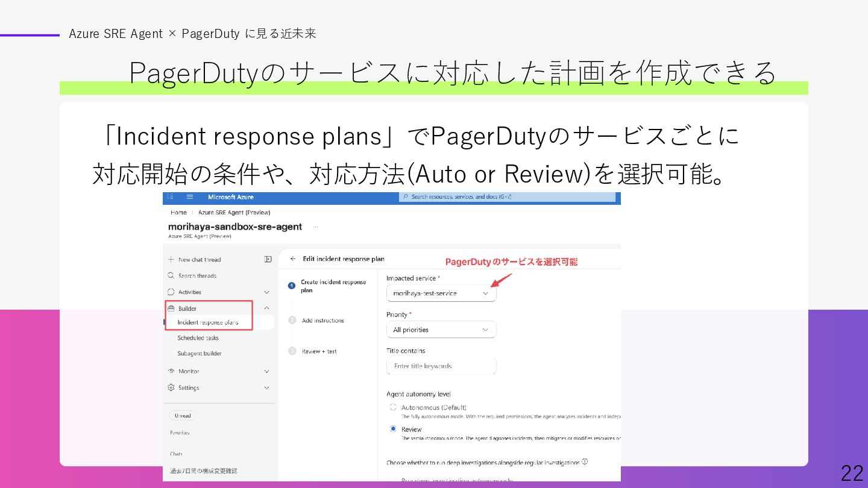This screenshot has height=488, width=868.
Task: Focus the Search resources, services, and docs box
Action: pos(508,197)
